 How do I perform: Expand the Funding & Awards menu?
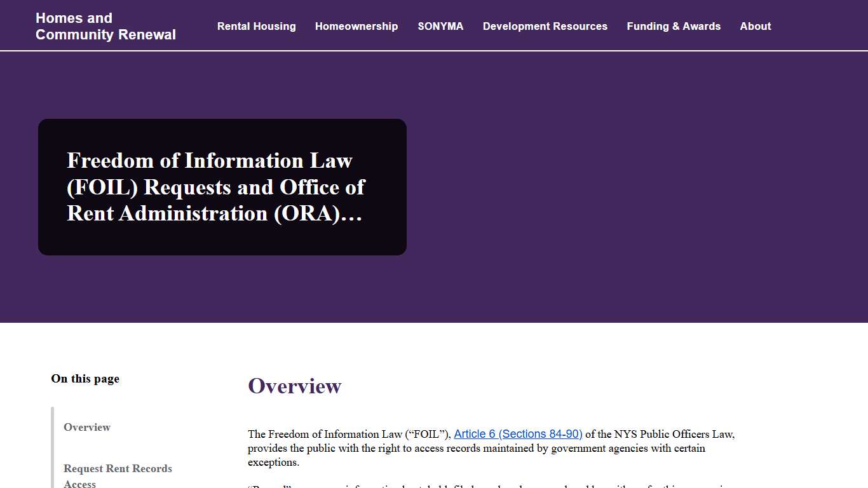[x=674, y=26]
